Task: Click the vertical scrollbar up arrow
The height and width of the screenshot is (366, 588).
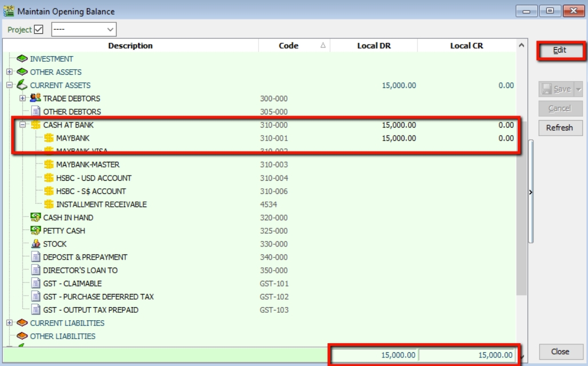Action: 521,45
